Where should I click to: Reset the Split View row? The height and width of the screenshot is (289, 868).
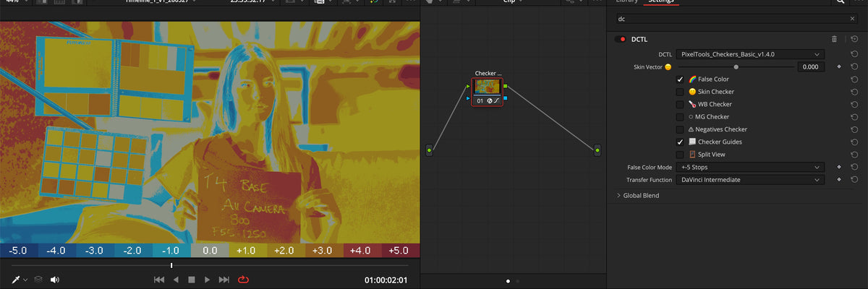click(x=854, y=154)
